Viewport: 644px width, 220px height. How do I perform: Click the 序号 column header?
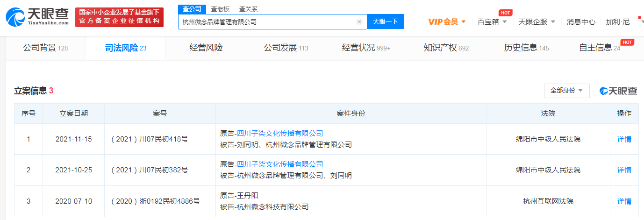(x=28, y=114)
